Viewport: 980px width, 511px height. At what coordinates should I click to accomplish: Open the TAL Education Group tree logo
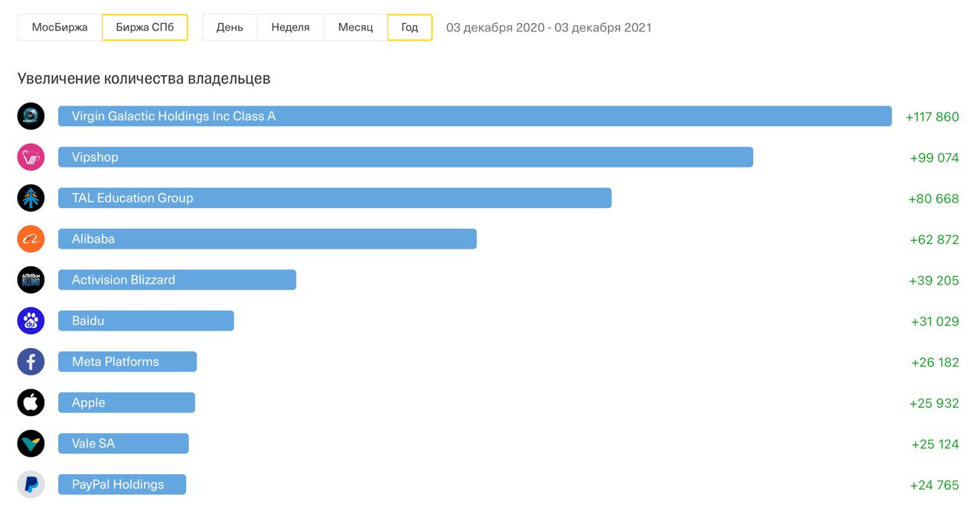31,198
